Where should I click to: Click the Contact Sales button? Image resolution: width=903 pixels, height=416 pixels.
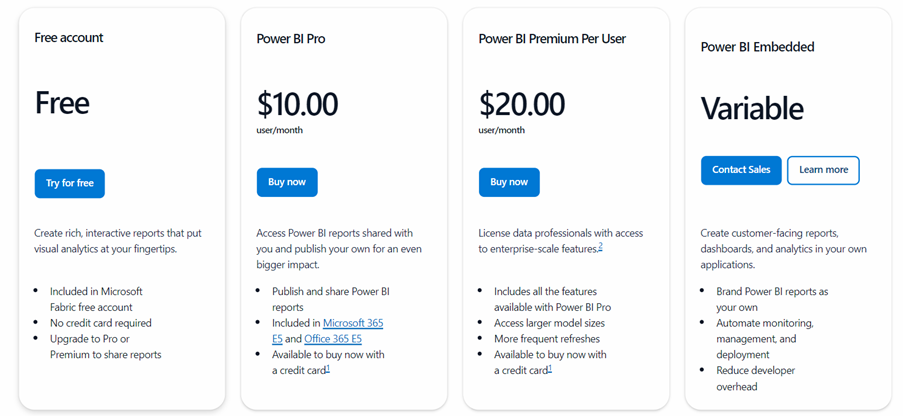coord(741,170)
